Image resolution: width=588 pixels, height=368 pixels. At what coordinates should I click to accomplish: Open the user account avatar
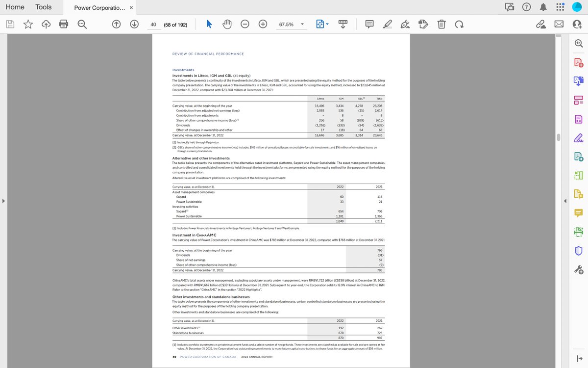pyautogui.click(x=577, y=7)
